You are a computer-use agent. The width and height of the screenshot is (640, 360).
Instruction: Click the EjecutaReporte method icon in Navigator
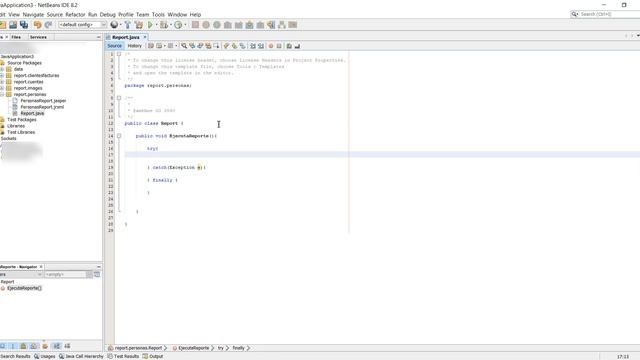[3, 288]
